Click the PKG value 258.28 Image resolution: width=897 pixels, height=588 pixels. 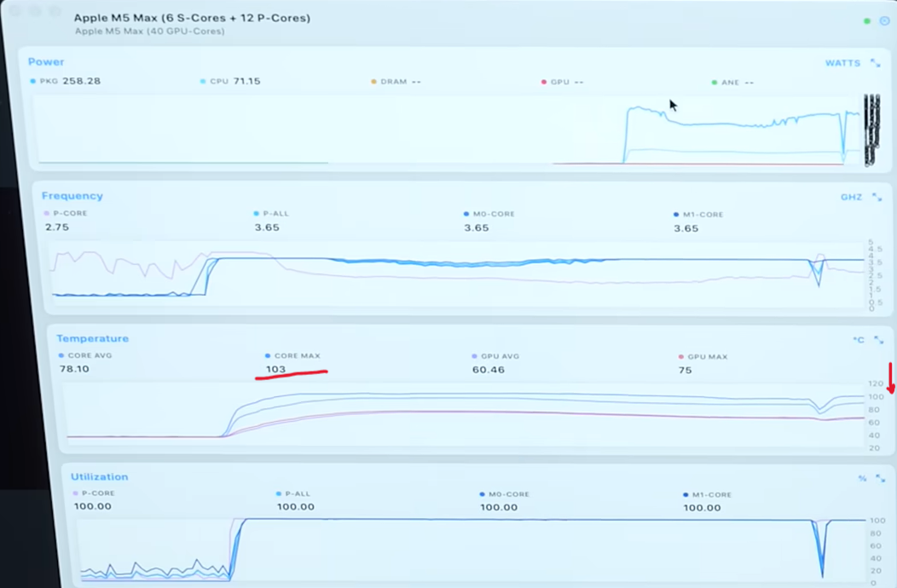[x=82, y=81]
